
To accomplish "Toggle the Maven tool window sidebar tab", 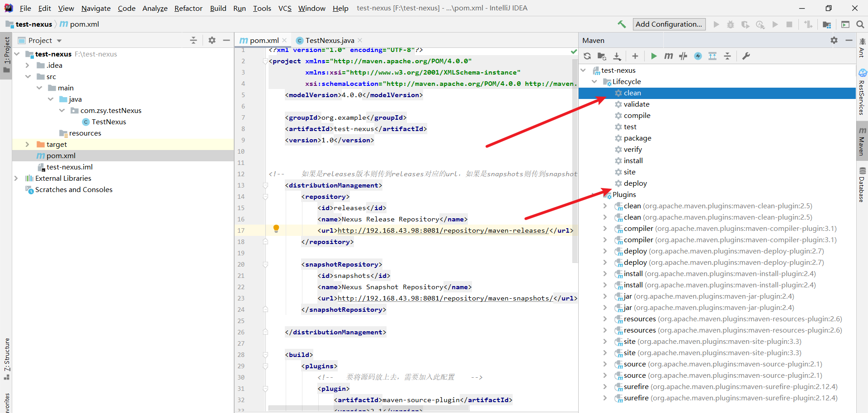I will (x=862, y=141).
